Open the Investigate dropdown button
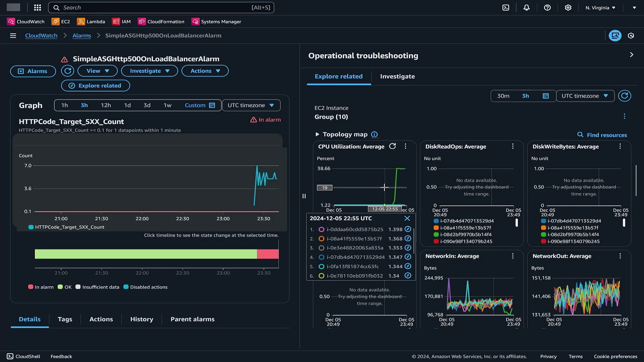 [x=150, y=71]
